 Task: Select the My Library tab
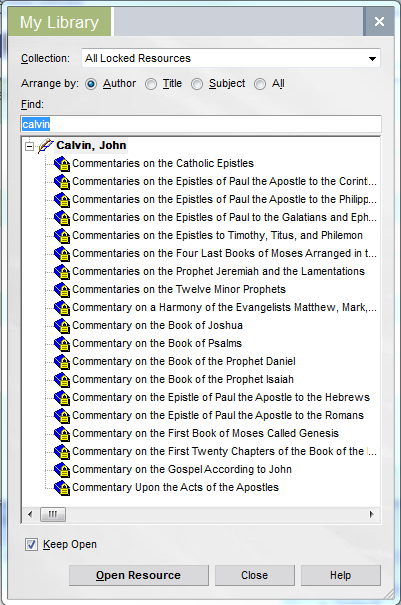(59, 22)
